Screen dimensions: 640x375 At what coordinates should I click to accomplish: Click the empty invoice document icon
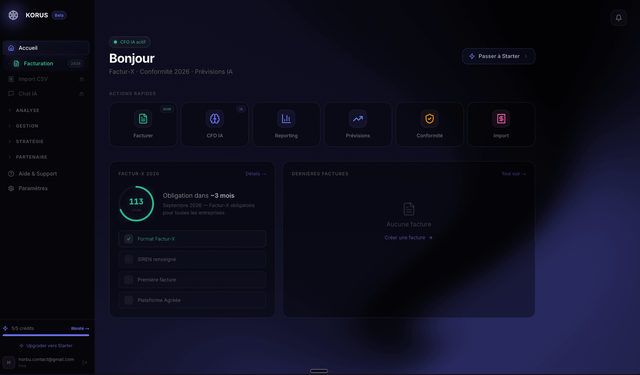[x=409, y=209]
